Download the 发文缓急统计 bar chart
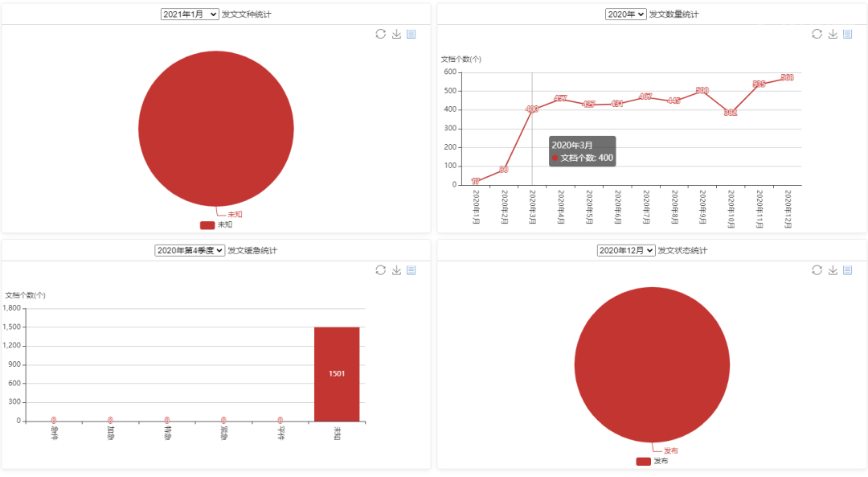This screenshot has width=868, height=477. 396,270
